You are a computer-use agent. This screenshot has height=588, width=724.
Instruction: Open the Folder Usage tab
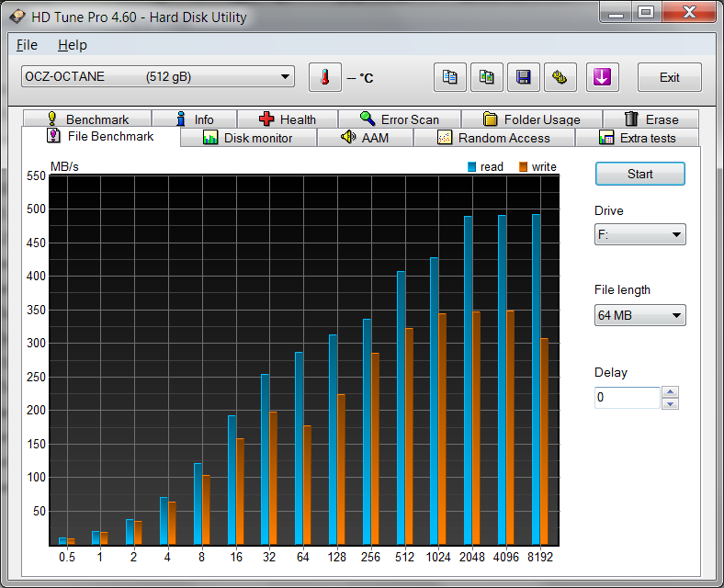coord(531,119)
